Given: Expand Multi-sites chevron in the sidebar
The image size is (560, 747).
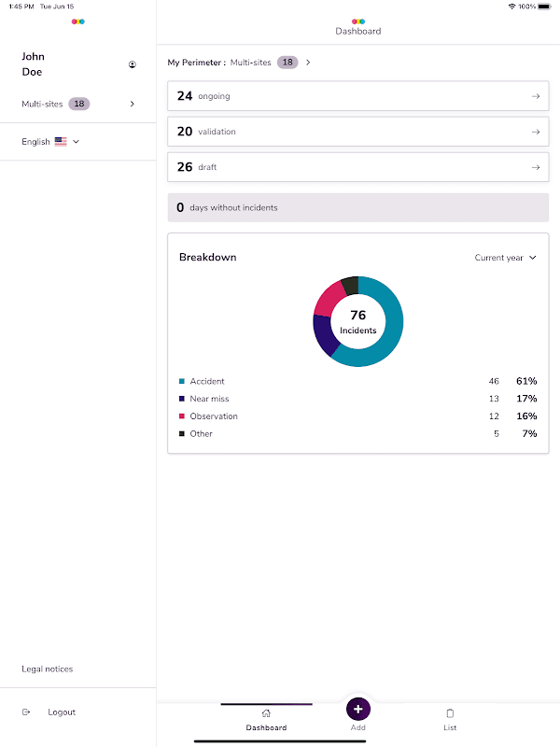Looking at the screenshot, I should [133, 104].
